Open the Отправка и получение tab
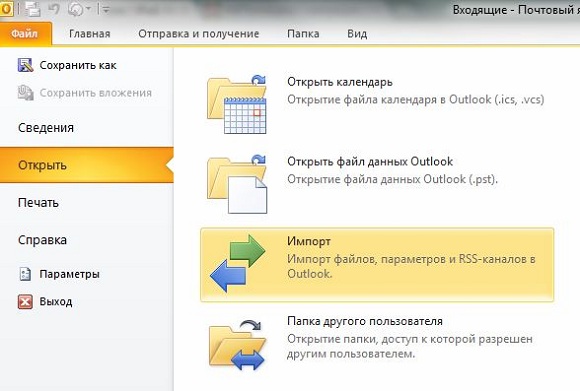 tap(199, 34)
